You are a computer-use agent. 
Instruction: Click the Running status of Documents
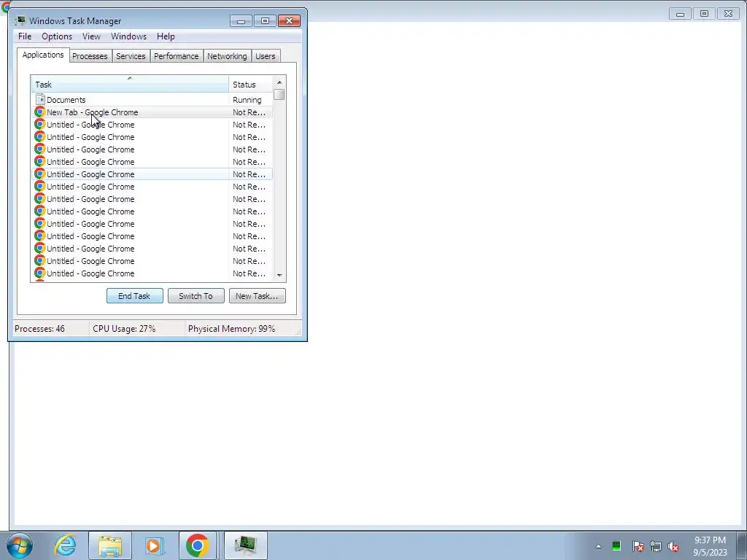click(x=247, y=100)
